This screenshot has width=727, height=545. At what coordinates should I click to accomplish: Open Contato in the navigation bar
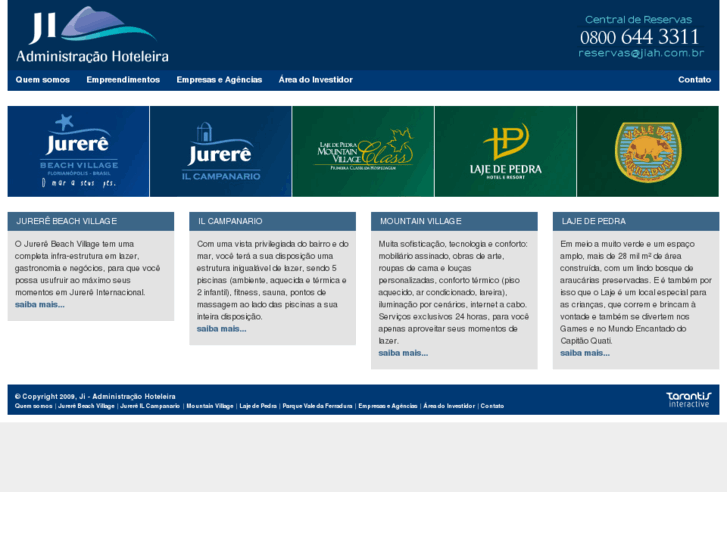pos(694,80)
